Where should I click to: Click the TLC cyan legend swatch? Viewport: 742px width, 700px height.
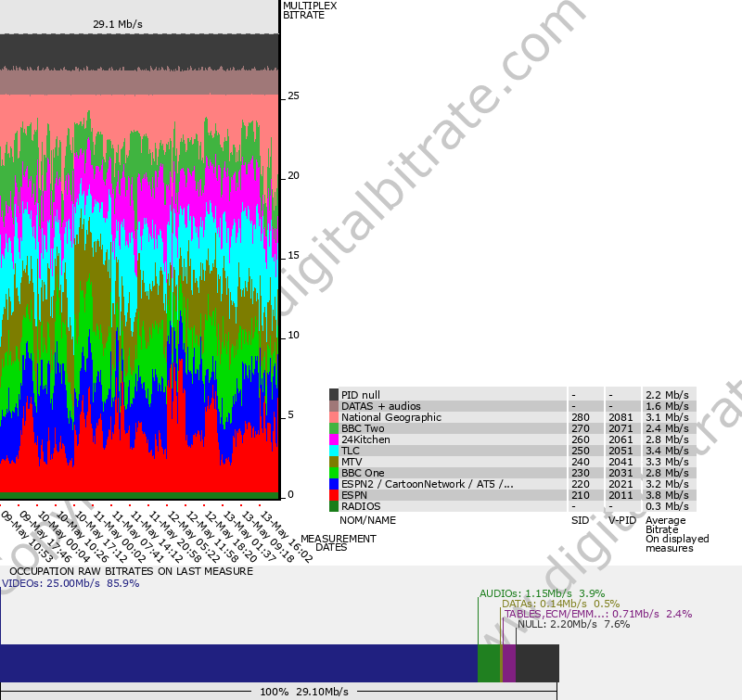coord(334,451)
